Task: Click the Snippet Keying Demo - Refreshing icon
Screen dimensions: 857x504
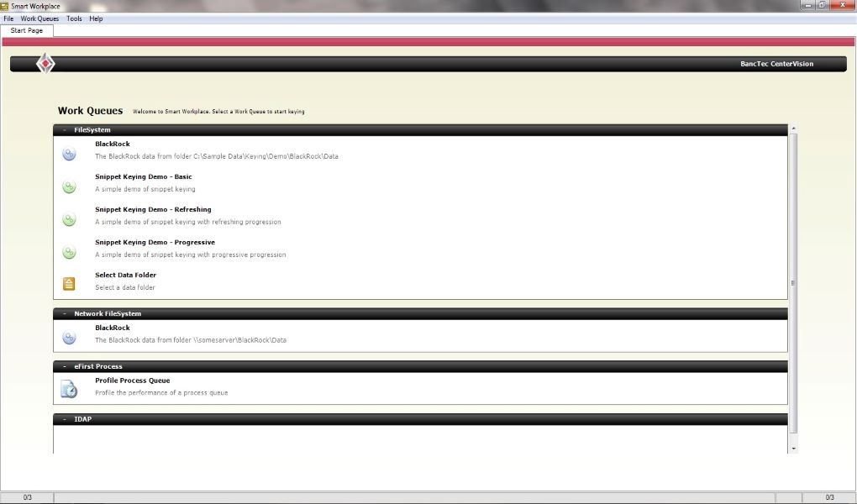Action: click(x=69, y=220)
